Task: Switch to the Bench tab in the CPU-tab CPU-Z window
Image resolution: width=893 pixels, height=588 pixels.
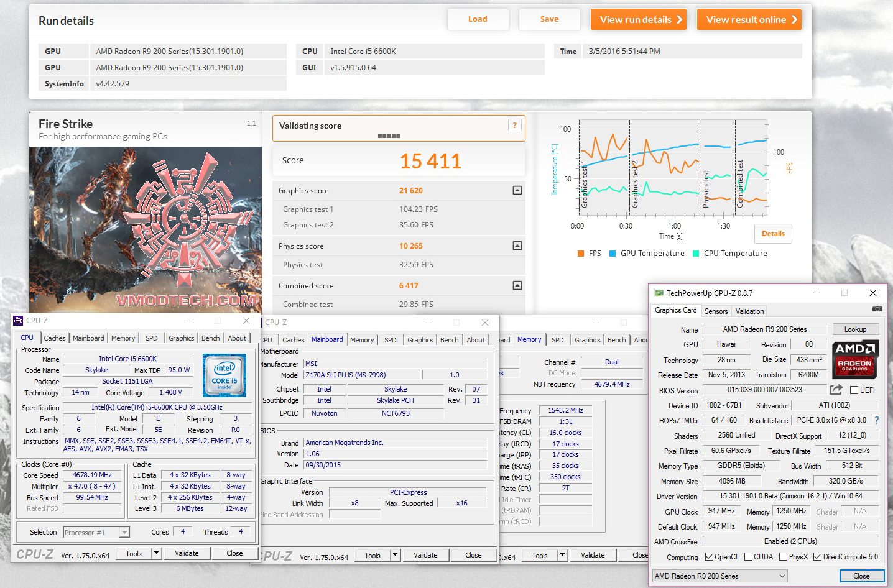Action: (x=210, y=338)
